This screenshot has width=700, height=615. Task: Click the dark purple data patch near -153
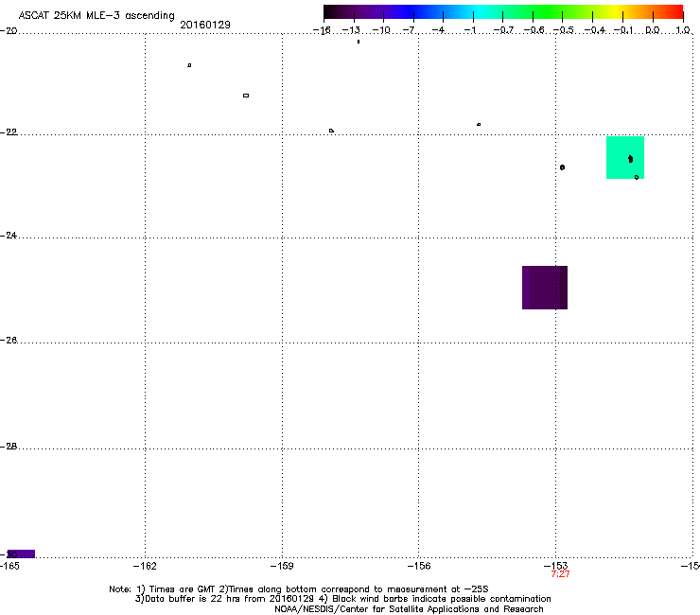click(x=545, y=288)
